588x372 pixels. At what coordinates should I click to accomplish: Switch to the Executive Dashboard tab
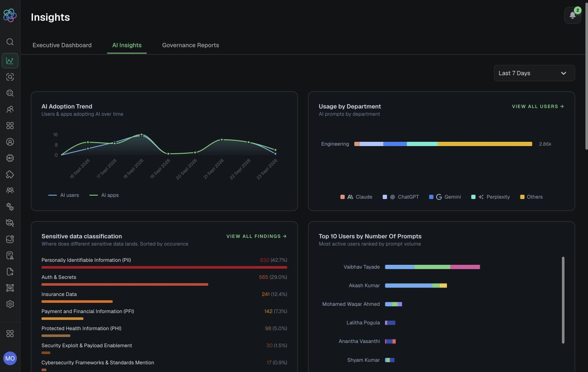[62, 45]
